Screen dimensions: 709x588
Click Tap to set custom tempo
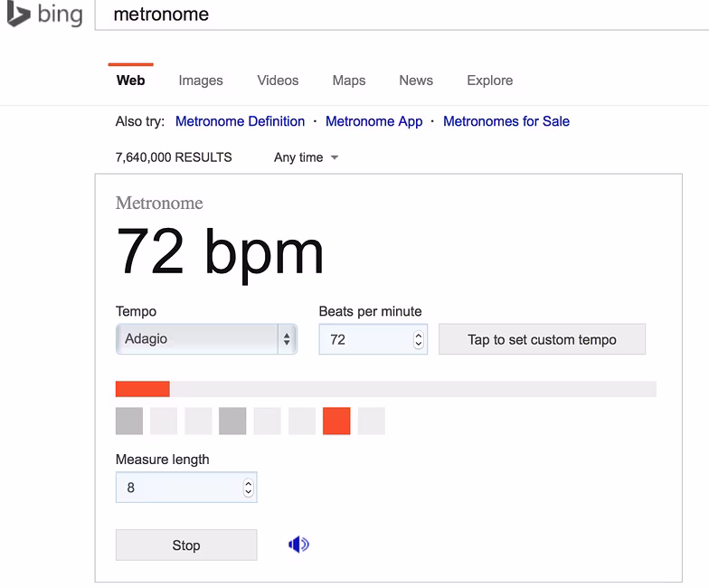point(543,339)
